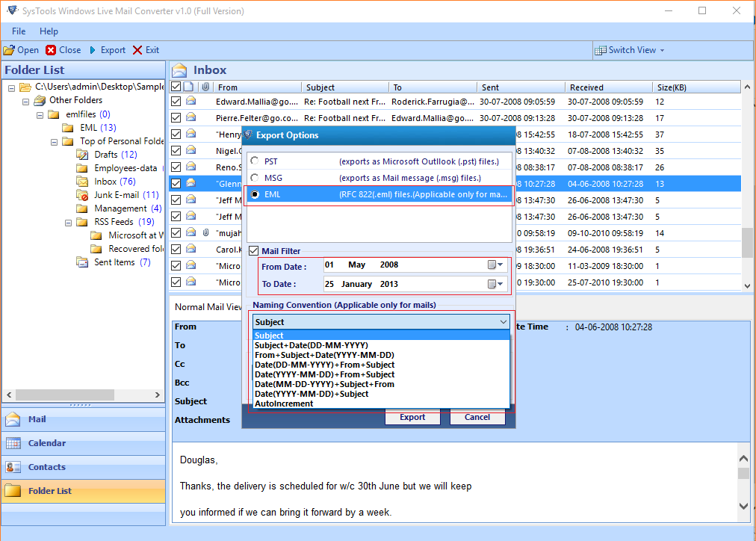Click the To Date year field 2013
Image resolution: width=756 pixels, height=541 pixels.
pyautogui.click(x=389, y=284)
